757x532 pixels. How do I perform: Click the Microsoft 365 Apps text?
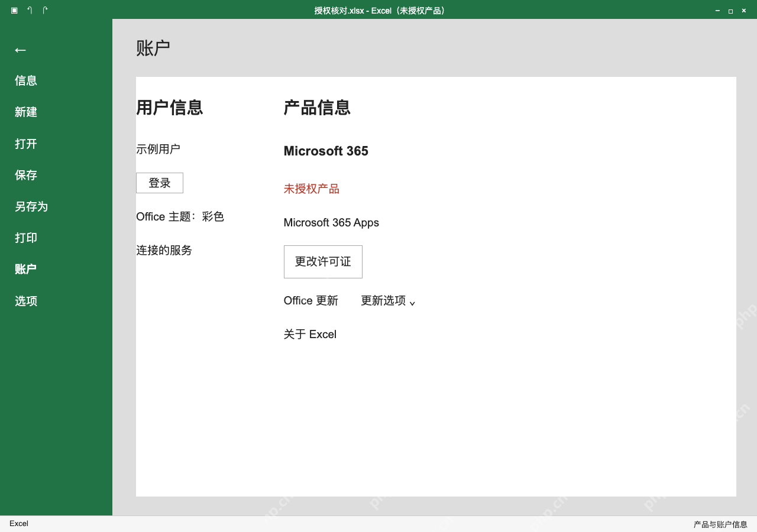pos(331,223)
